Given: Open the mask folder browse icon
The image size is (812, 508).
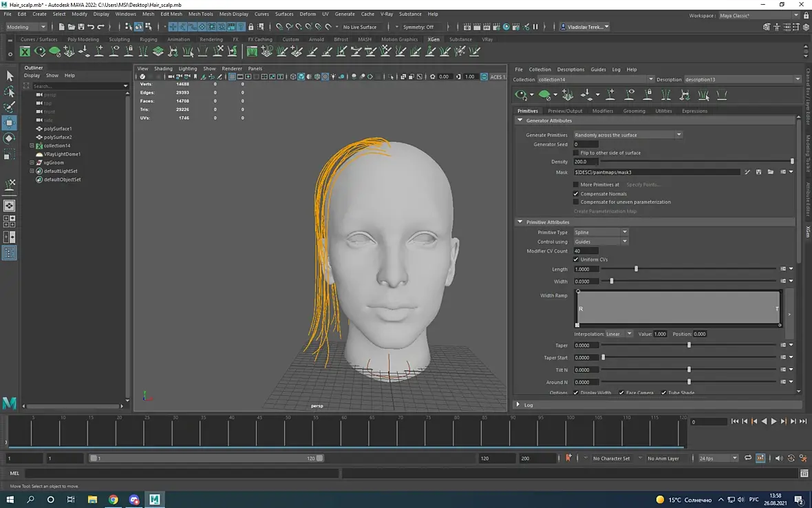Looking at the screenshot, I should [771, 172].
